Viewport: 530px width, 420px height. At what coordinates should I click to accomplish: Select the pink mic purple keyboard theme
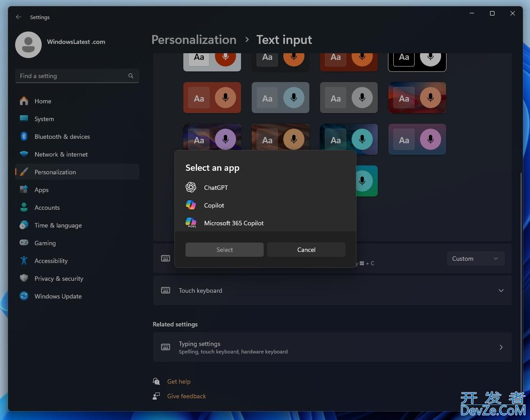click(x=417, y=139)
